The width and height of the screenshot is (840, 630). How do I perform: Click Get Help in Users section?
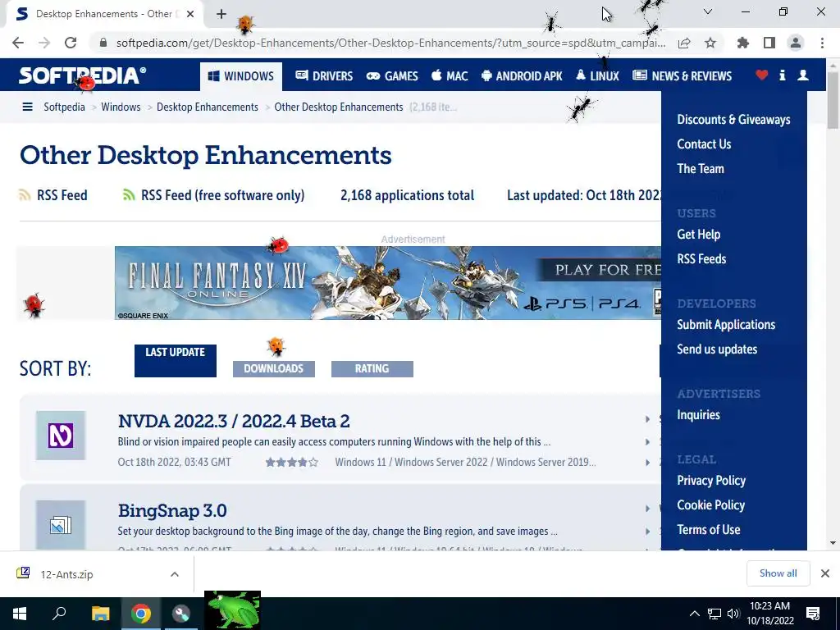[x=699, y=235]
